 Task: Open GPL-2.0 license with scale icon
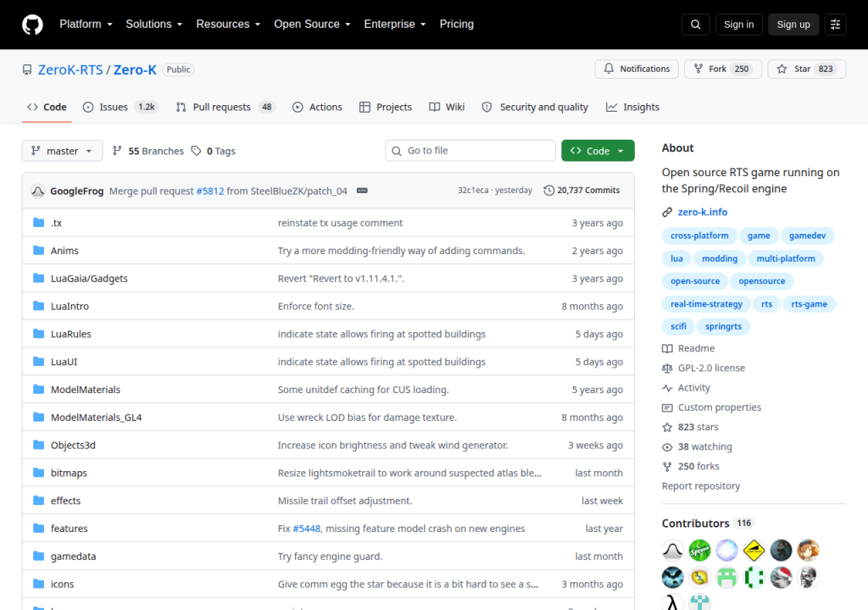703,368
